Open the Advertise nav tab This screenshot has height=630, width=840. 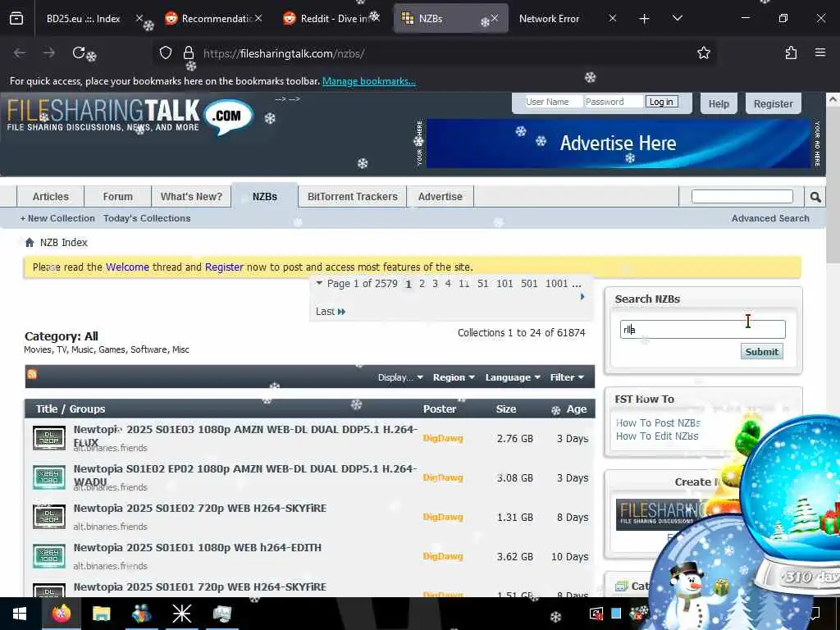tap(441, 197)
